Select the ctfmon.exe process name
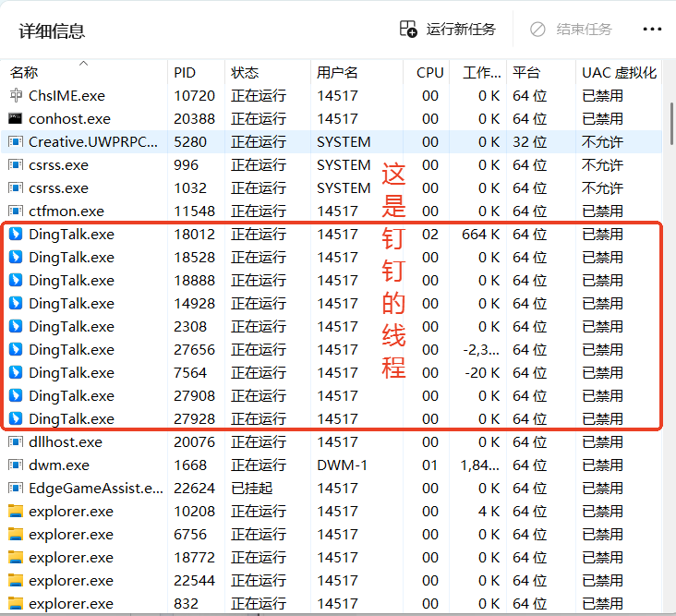This screenshot has height=616, width=676. point(66,211)
